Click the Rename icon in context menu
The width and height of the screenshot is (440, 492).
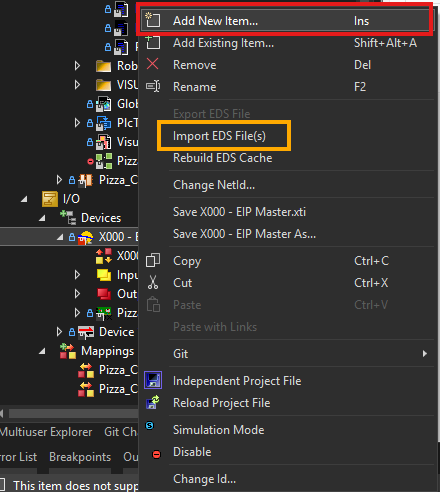point(153,86)
